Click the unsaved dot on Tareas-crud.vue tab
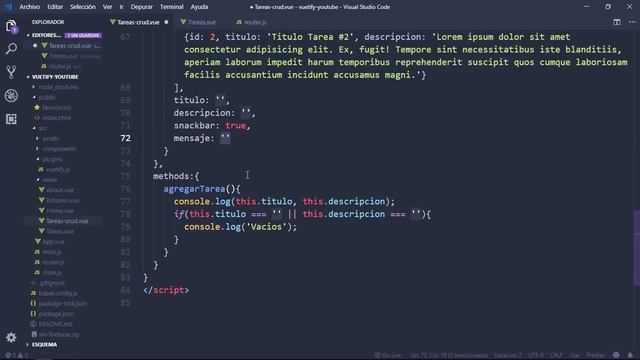This screenshot has width=640, height=360. click(166, 22)
